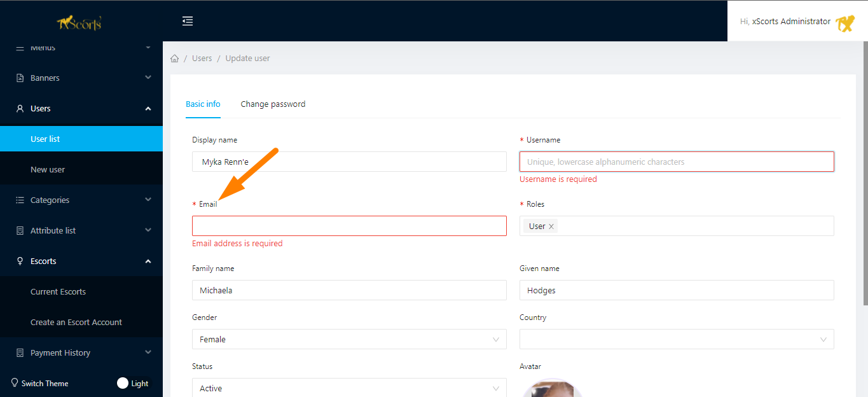Open the User list menu item
Viewport: 868px width, 397px height.
point(81,139)
